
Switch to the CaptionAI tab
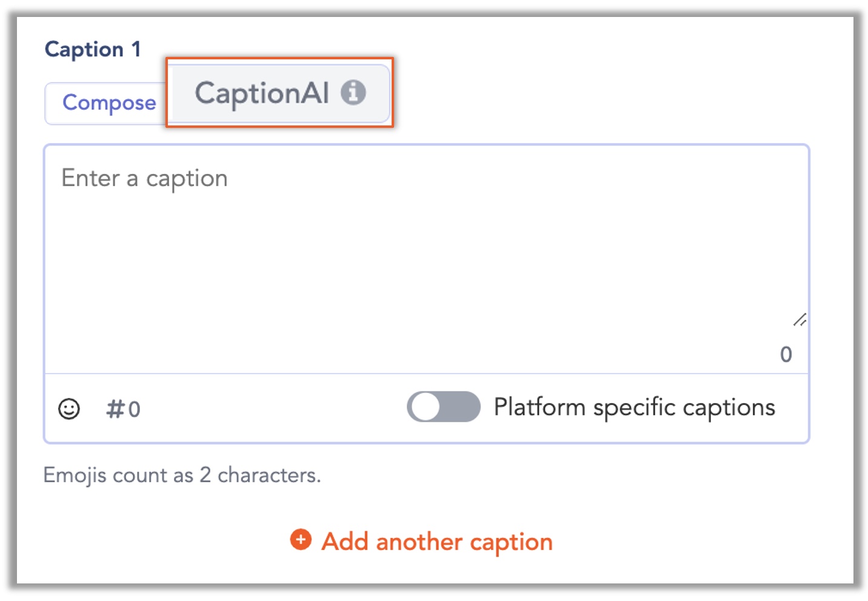coord(281,93)
